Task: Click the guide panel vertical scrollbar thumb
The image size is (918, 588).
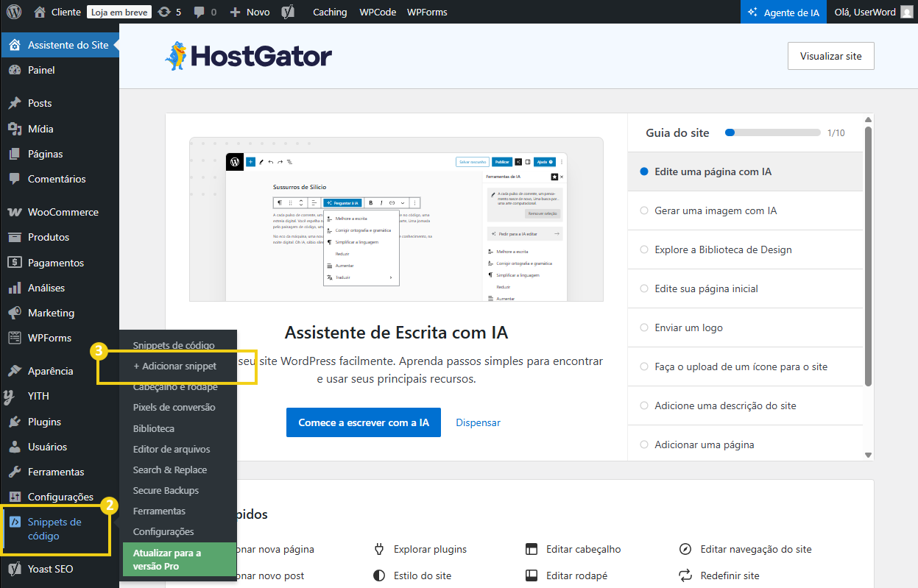Action: coord(869,256)
